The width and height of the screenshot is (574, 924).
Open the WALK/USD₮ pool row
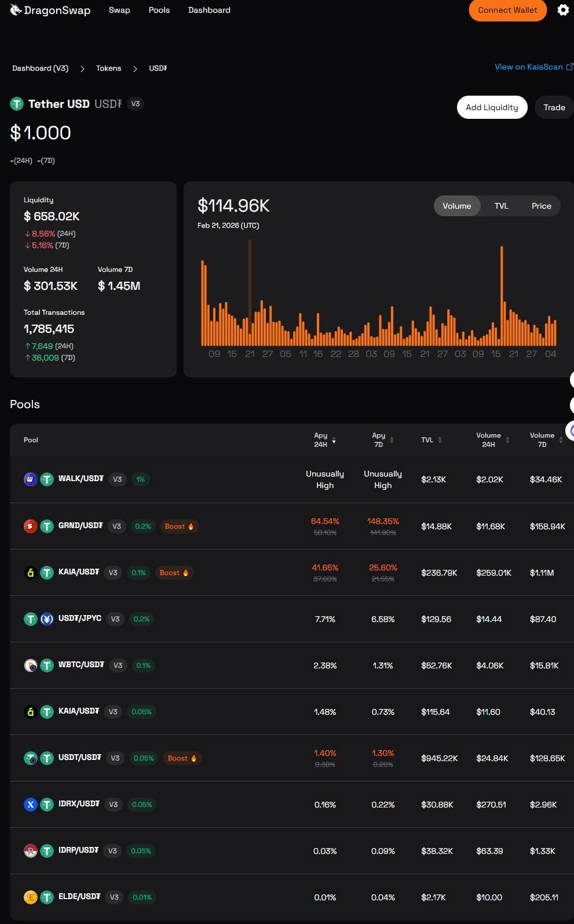point(291,479)
